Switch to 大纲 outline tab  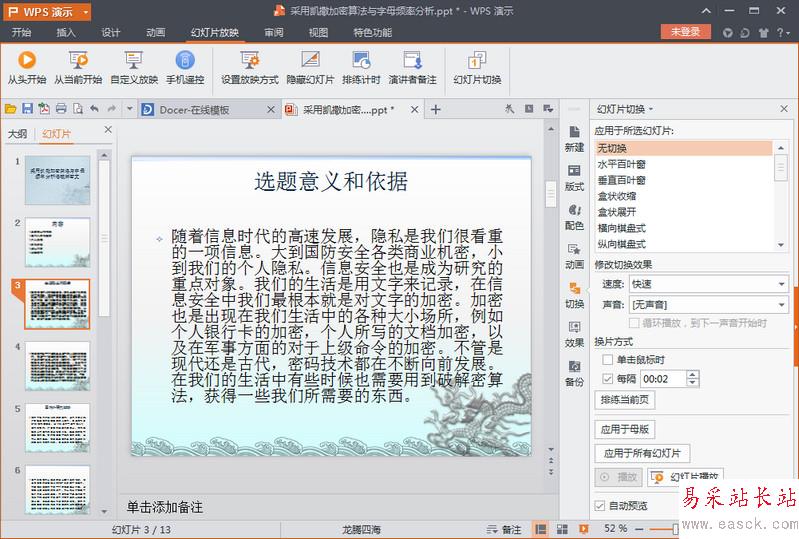(x=18, y=134)
